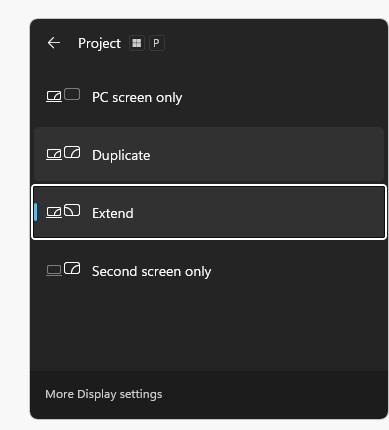This screenshot has height=430, width=389.
Task: Click the empty monitor outline beside PC screen only
Action: (x=72, y=94)
